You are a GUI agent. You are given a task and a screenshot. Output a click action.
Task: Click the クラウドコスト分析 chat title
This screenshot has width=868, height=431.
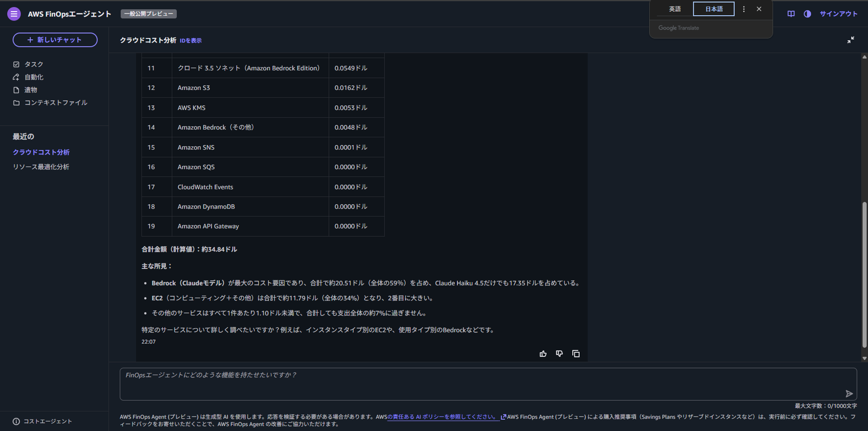(x=148, y=40)
